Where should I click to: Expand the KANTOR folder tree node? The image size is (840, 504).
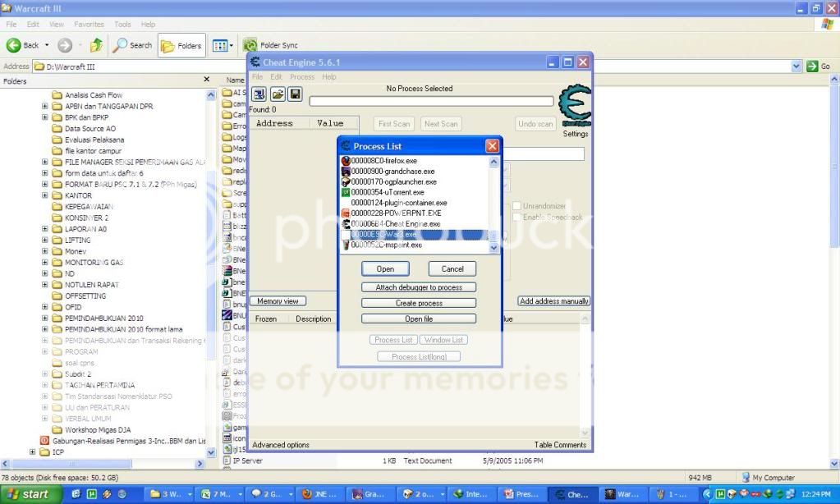tap(45, 195)
